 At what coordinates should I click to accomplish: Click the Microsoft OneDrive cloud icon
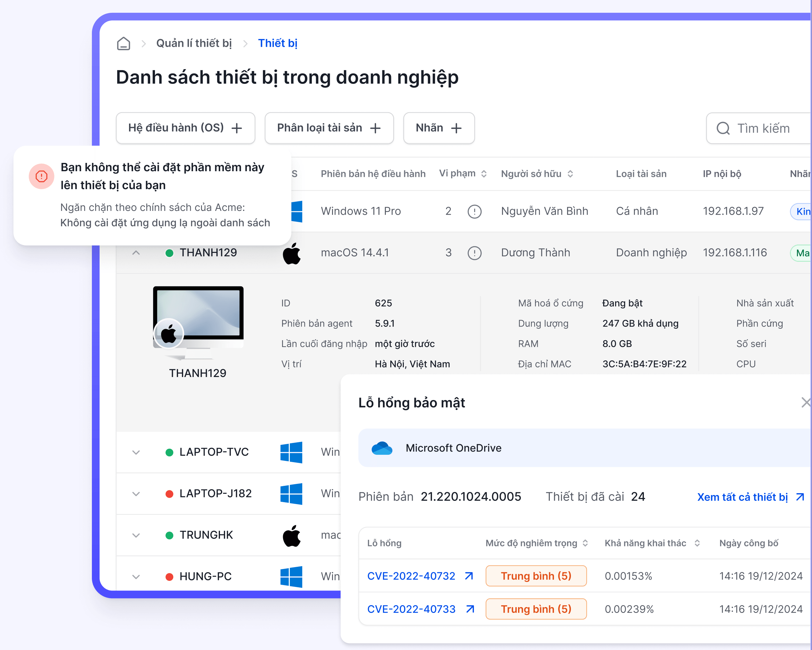coord(382,448)
